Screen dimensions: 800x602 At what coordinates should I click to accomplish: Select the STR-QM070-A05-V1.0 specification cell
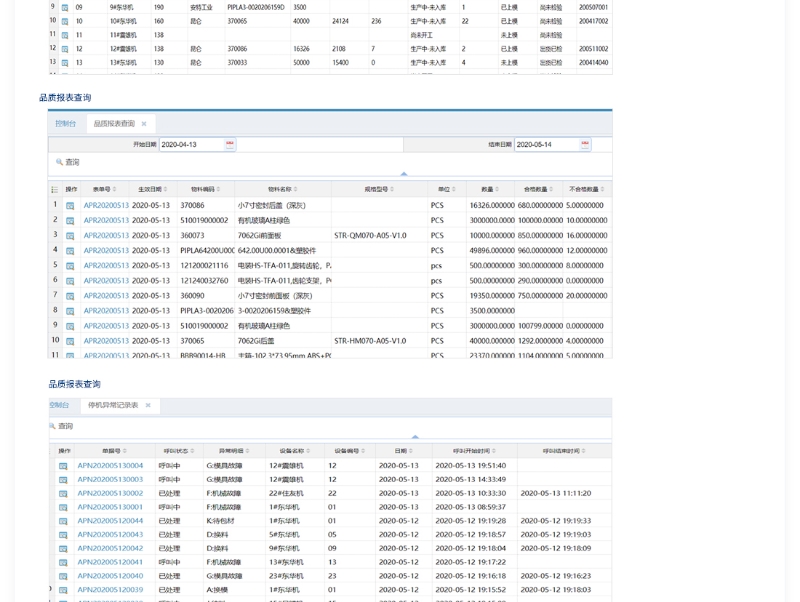click(370, 236)
